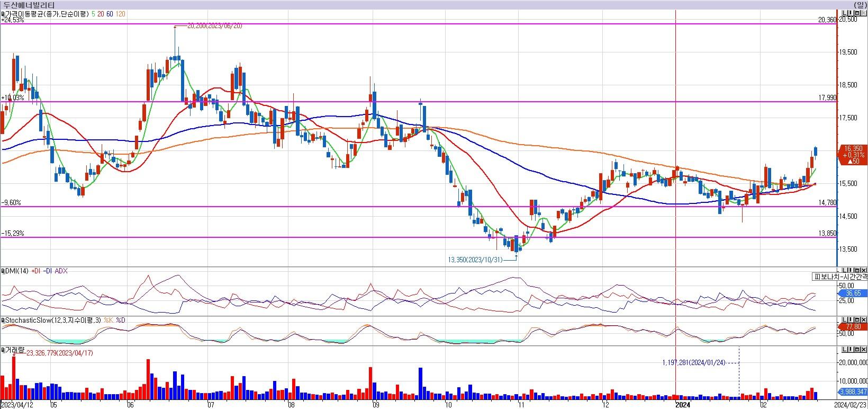Click the %K legend label

point(108,321)
